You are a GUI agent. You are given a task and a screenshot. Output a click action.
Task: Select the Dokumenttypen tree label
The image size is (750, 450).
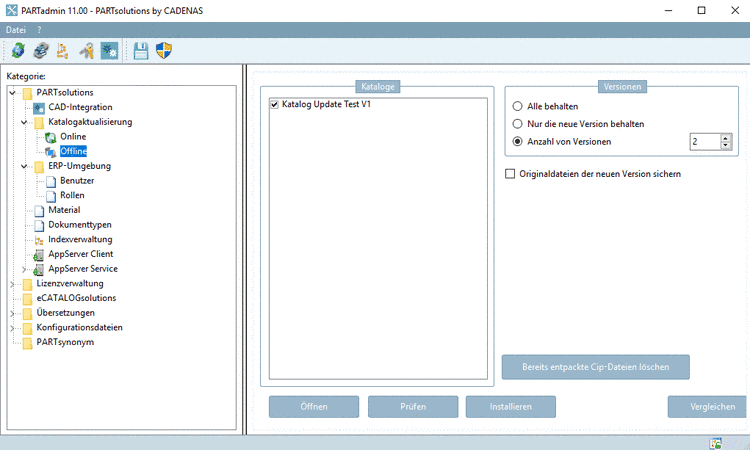point(80,225)
